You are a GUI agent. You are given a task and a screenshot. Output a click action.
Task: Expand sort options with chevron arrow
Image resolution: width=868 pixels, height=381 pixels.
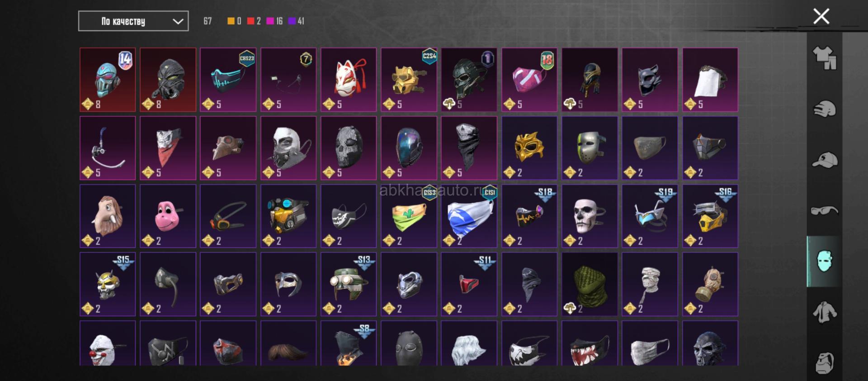click(x=178, y=21)
